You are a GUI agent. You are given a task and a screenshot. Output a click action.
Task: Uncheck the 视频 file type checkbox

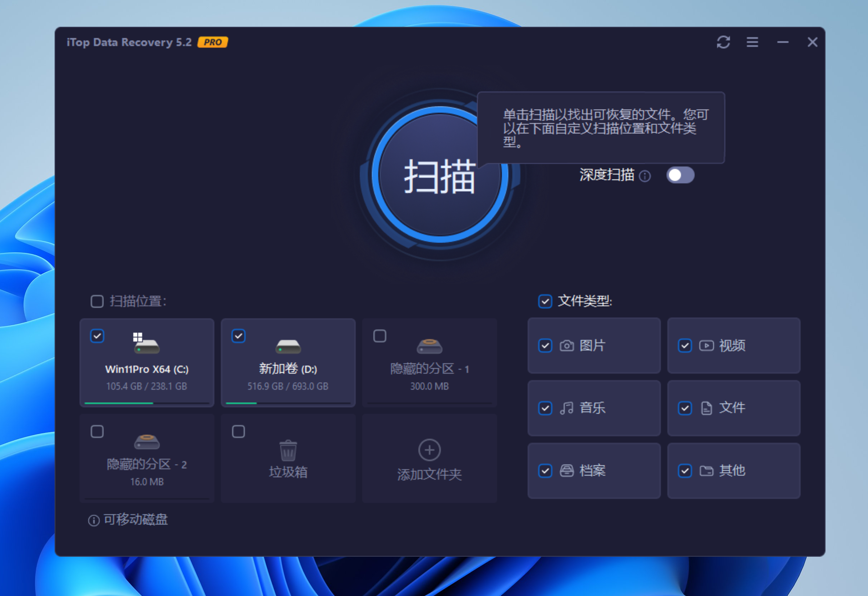(685, 345)
